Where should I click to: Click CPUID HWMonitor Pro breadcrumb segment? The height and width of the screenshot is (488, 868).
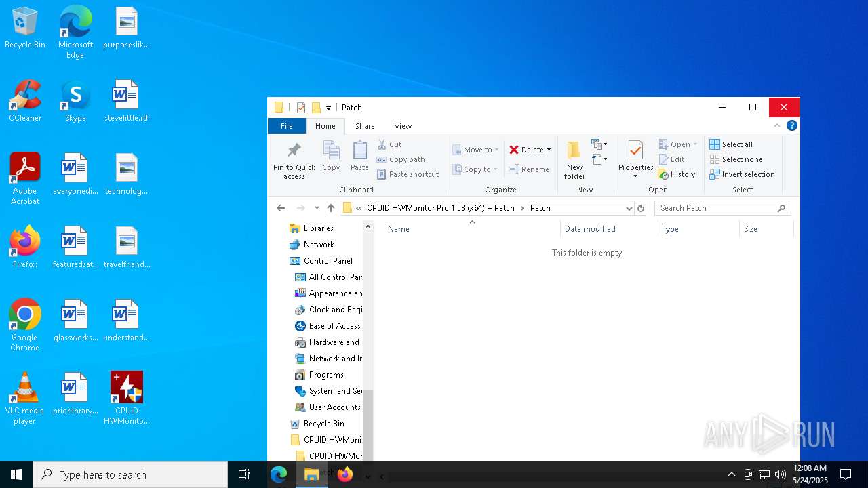click(x=440, y=208)
